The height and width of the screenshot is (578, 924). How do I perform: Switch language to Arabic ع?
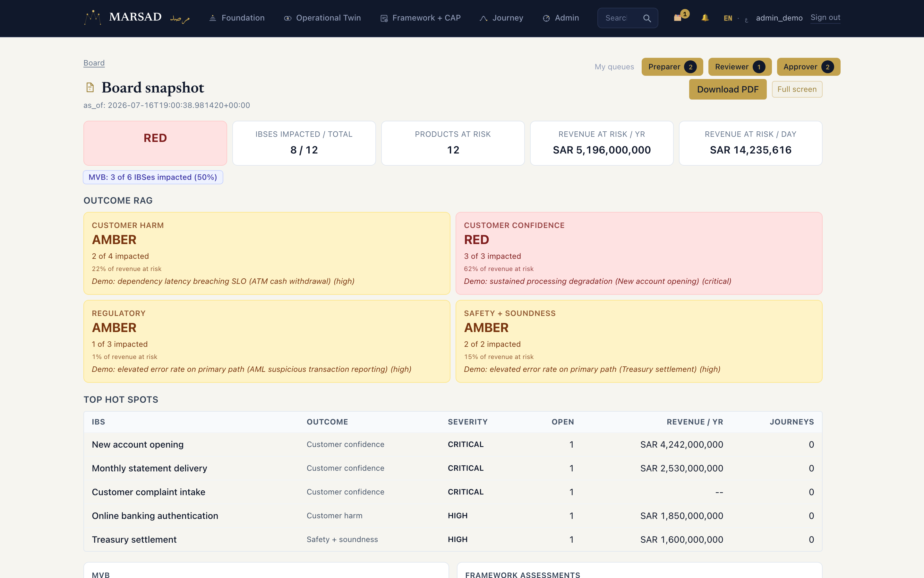(x=747, y=19)
